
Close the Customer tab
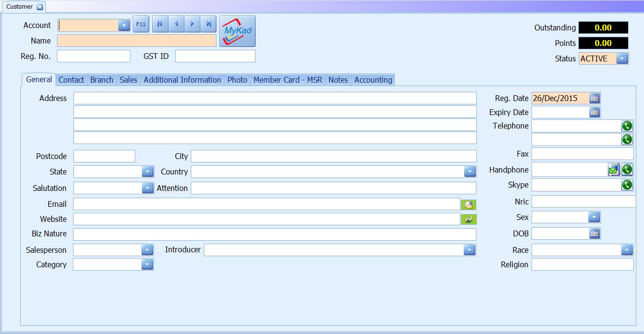40,7
